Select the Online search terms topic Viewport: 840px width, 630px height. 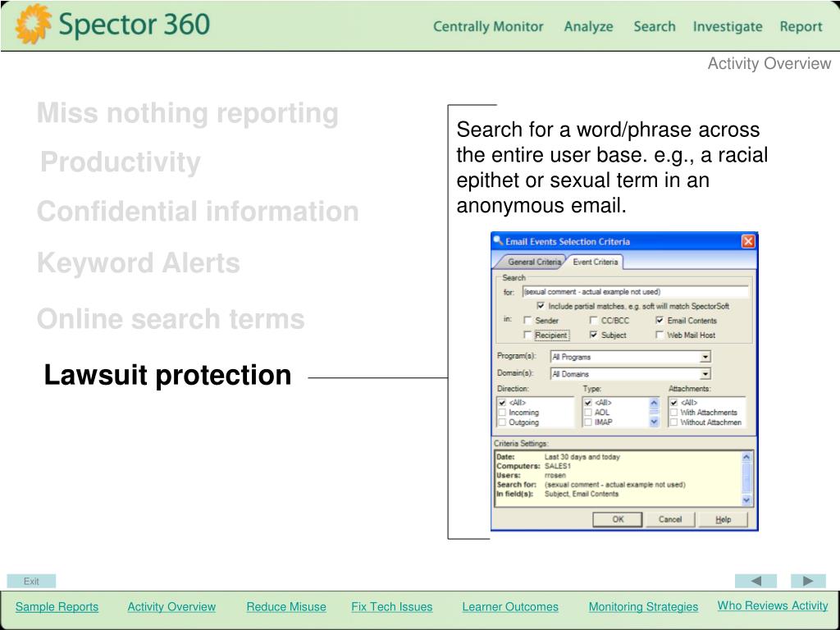[171, 319]
